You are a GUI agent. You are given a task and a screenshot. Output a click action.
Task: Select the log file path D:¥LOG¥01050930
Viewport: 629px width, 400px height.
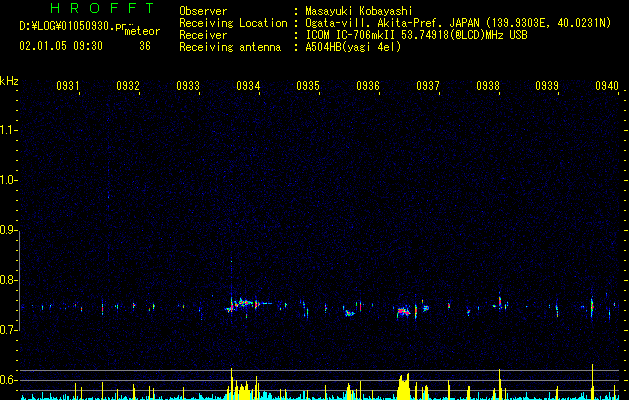tap(69, 26)
